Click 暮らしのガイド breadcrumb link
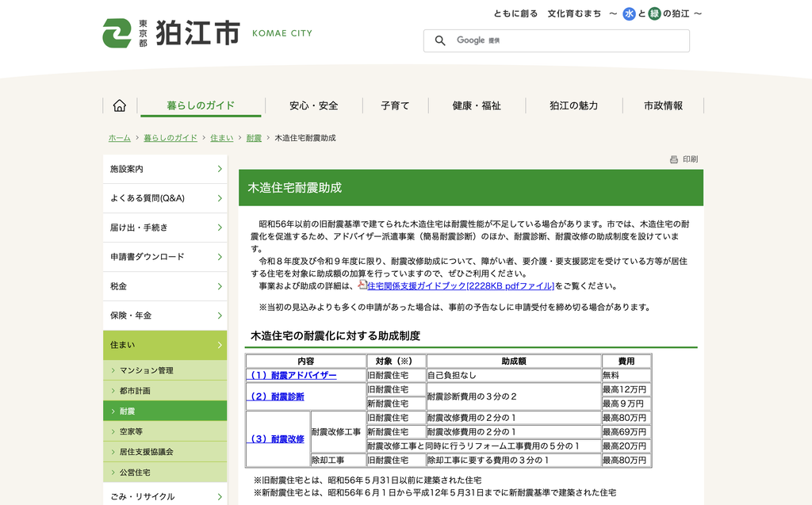812x505 pixels. click(x=170, y=138)
